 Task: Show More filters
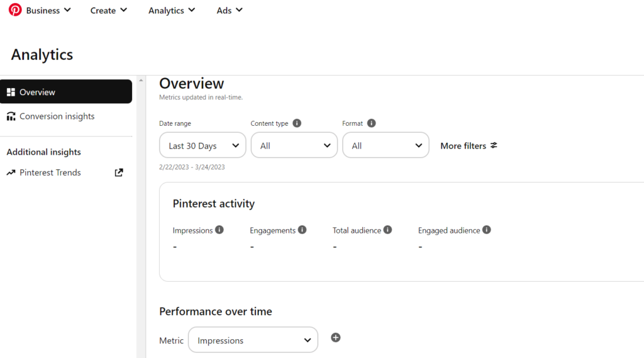click(x=469, y=145)
